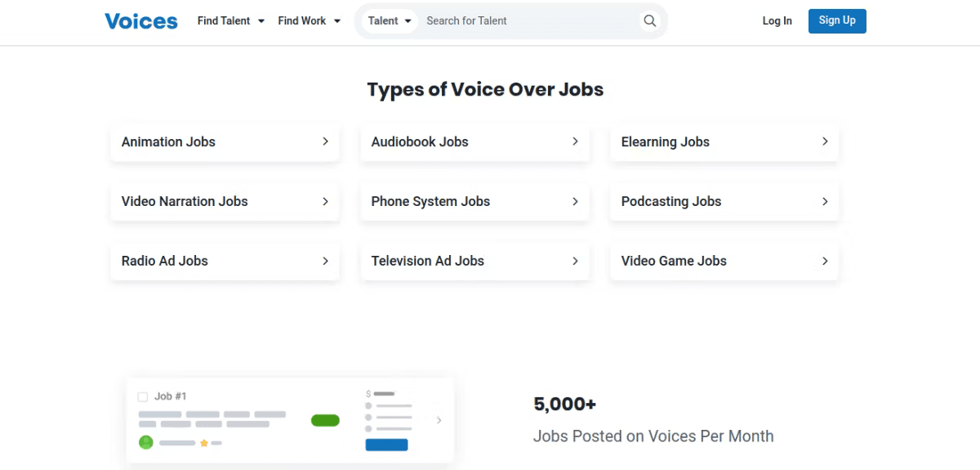Click the Job #1 preview card image
Image resolution: width=980 pixels, height=470 pixels.
290,420
